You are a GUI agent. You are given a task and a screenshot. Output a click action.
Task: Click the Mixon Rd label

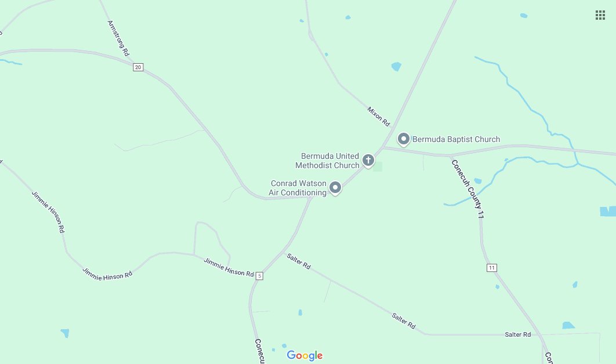pyautogui.click(x=379, y=117)
